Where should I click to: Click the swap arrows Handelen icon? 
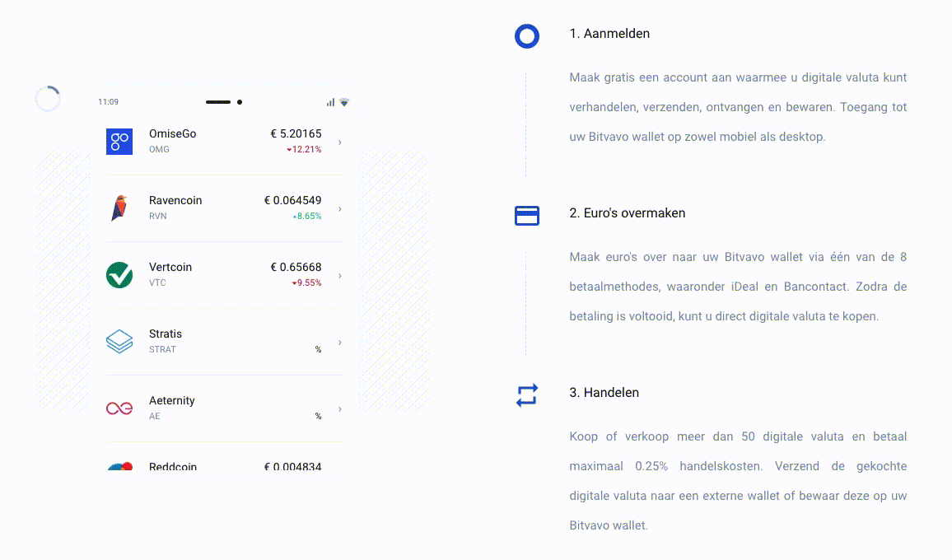(526, 395)
